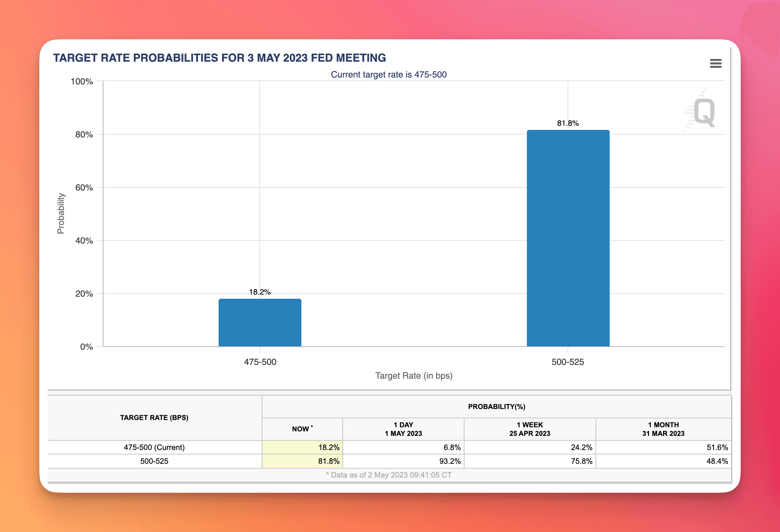Select the 1 WEEK 25 APR 2023 header

pyautogui.click(x=530, y=429)
